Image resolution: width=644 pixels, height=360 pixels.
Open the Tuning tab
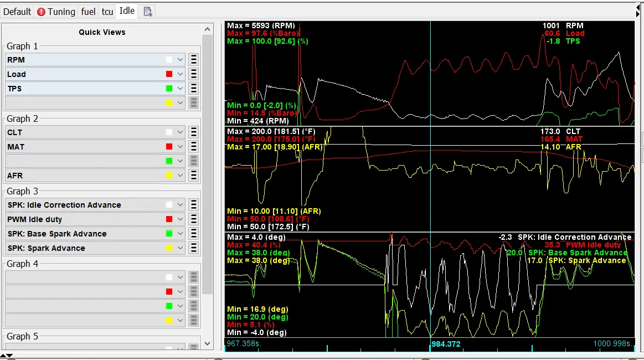point(56,12)
